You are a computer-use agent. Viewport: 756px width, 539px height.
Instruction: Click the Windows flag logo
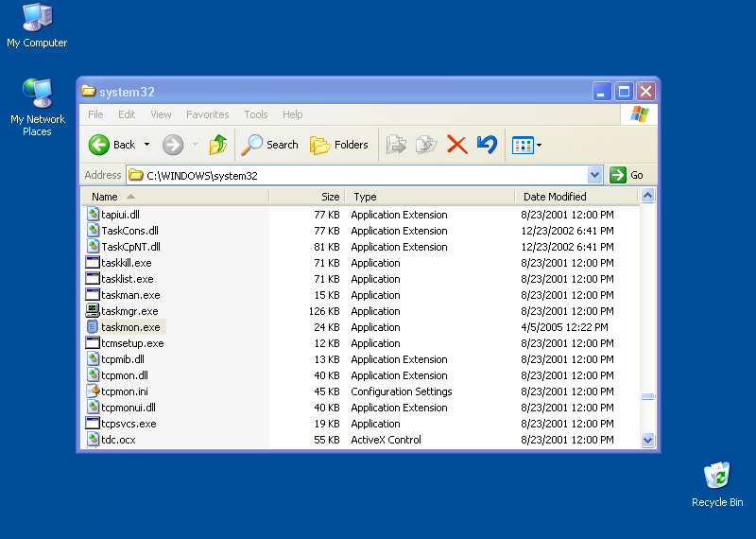tap(640, 114)
